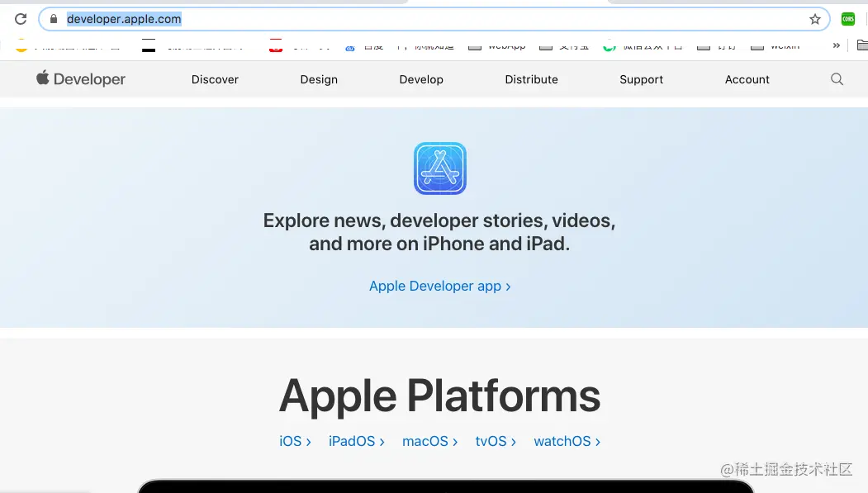
Task: Open the Develop menu item
Action: click(421, 79)
